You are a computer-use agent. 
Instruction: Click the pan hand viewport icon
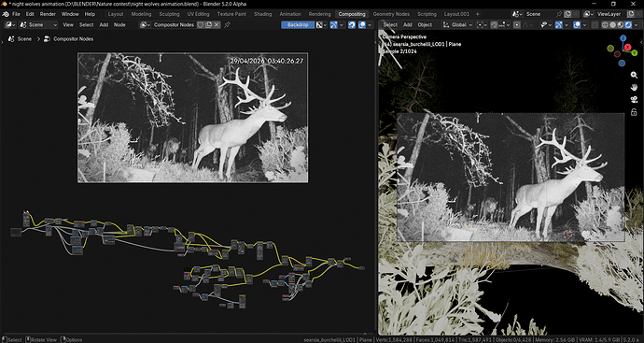634,87
